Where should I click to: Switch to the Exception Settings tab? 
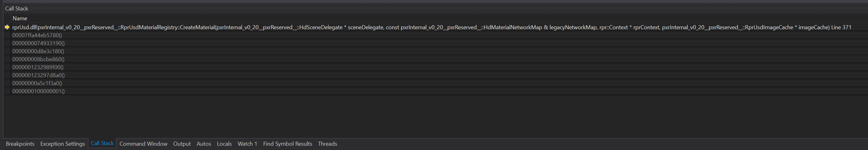click(x=63, y=144)
